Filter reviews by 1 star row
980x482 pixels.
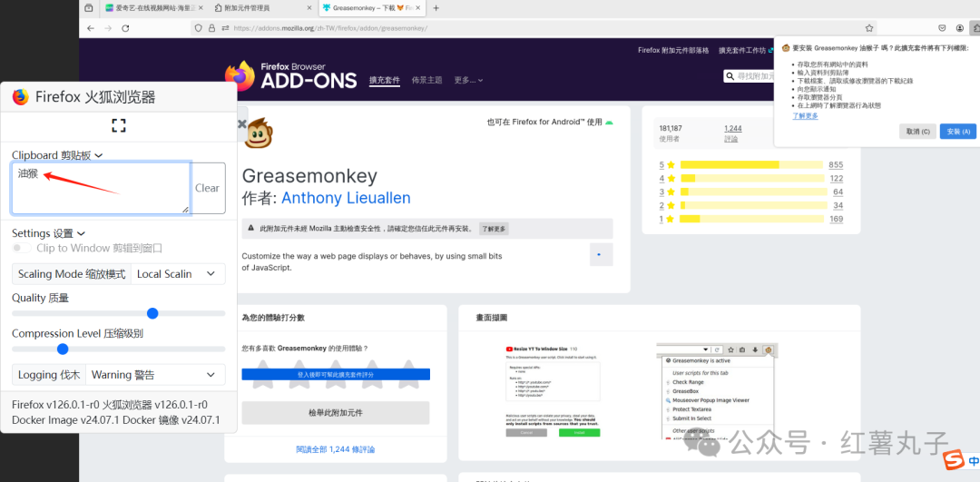tap(751, 219)
